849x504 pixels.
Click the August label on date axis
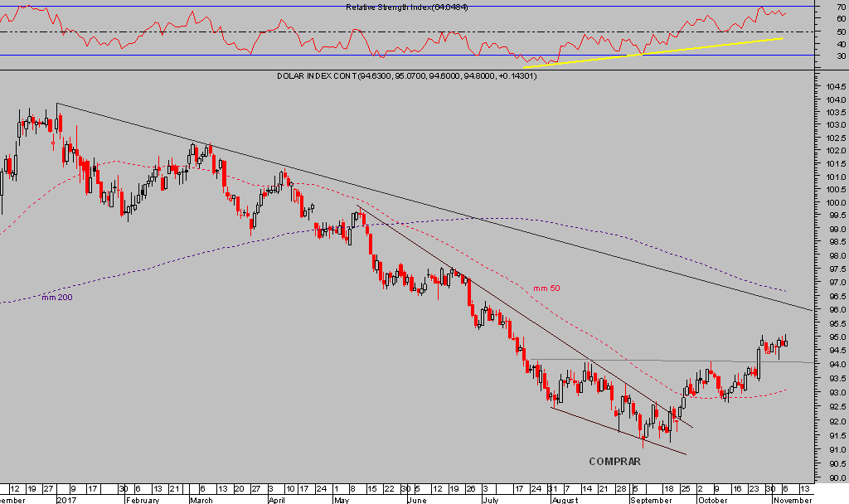tap(564, 500)
